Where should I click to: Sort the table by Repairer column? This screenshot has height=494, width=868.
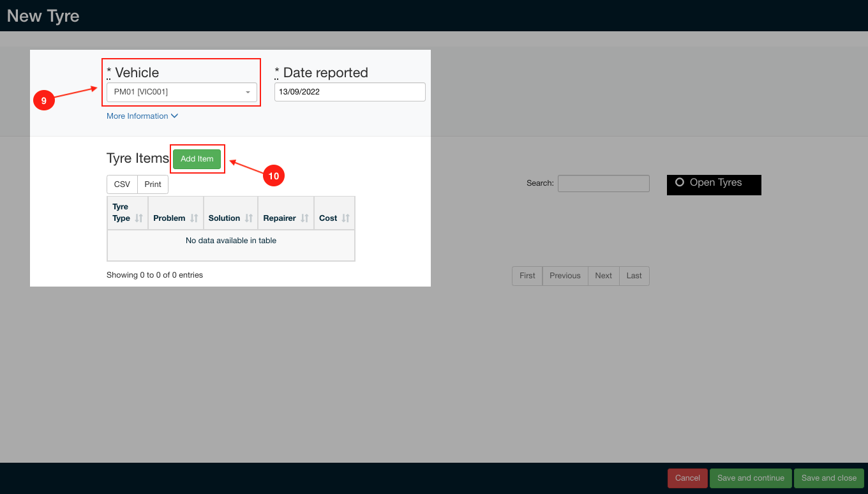point(304,218)
